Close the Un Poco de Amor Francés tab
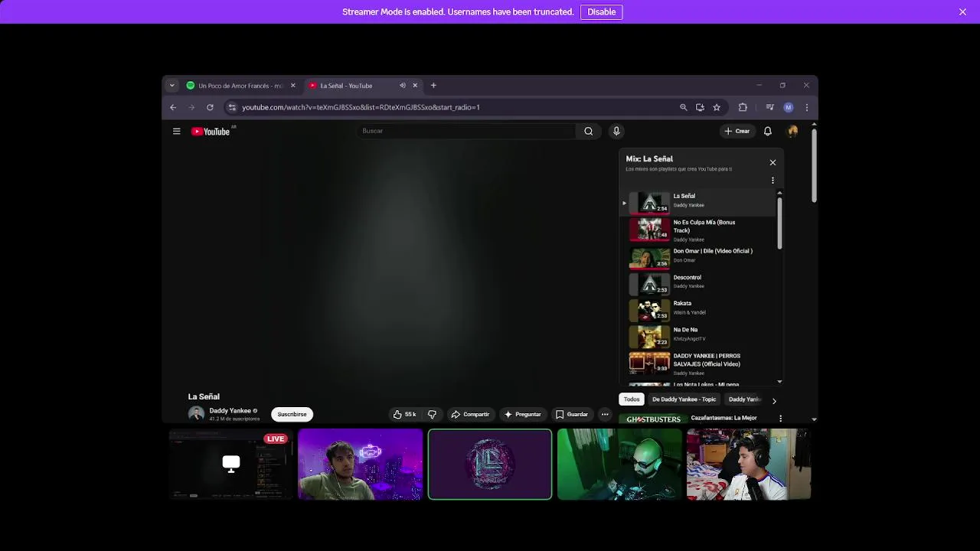 292,86
